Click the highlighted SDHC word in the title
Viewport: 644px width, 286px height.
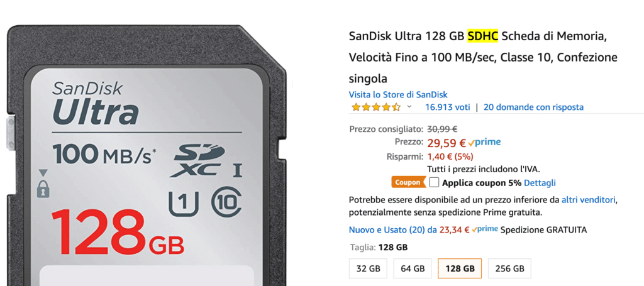tap(482, 36)
